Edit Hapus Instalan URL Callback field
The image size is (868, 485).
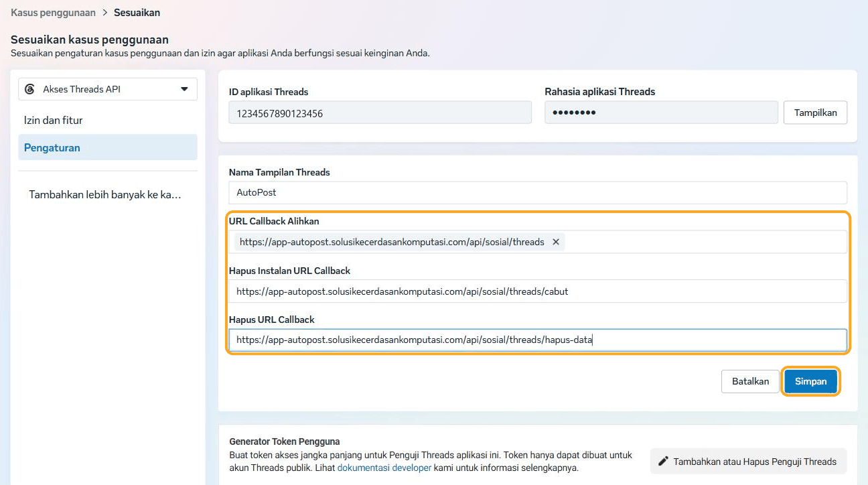[538, 291]
